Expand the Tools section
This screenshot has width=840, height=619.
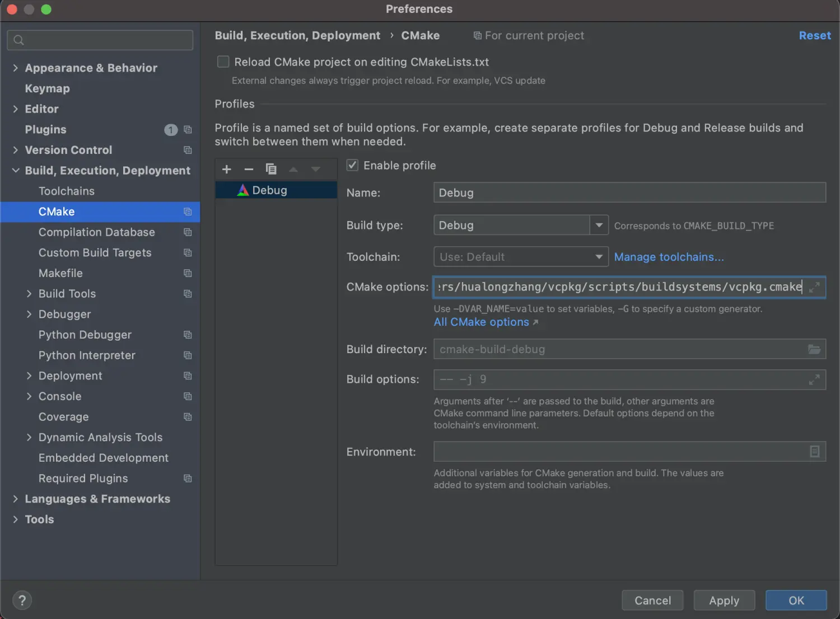(15, 519)
